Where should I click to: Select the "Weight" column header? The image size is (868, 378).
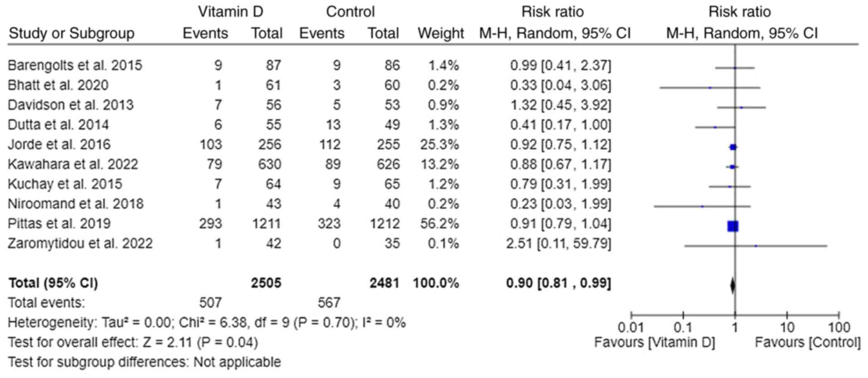click(441, 33)
